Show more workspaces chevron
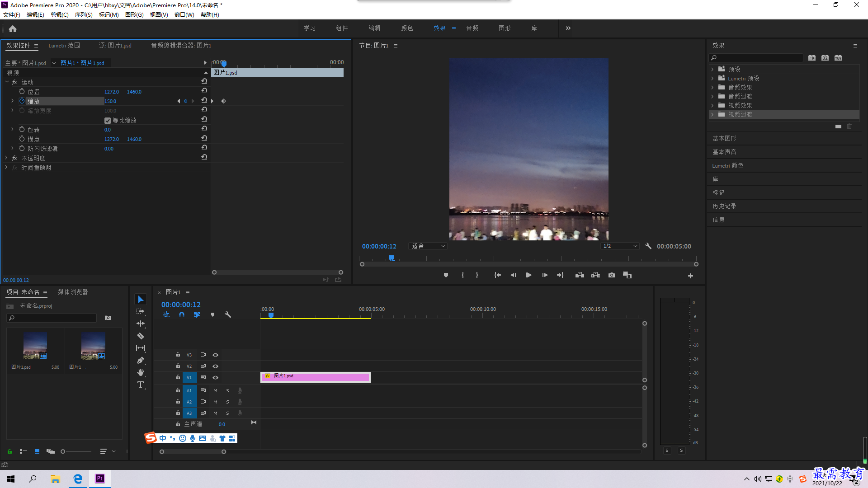The width and height of the screenshot is (868, 488). (x=568, y=28)
